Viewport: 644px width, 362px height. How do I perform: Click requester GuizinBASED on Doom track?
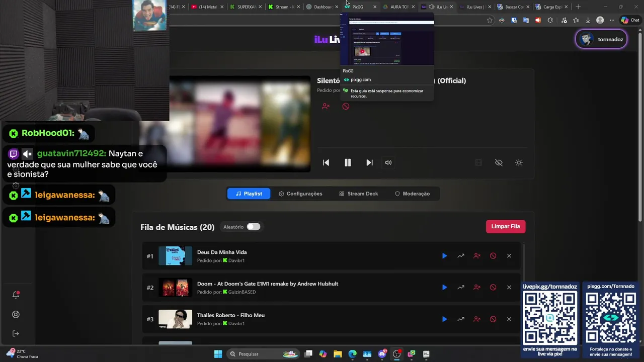tap(242, 292)
